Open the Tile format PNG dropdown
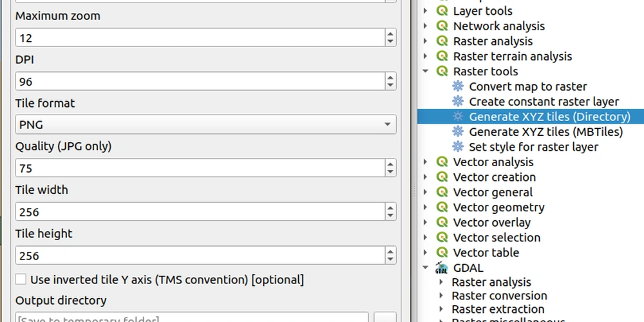The width and height of the screenshot is (644, 322). pos(205,124)
